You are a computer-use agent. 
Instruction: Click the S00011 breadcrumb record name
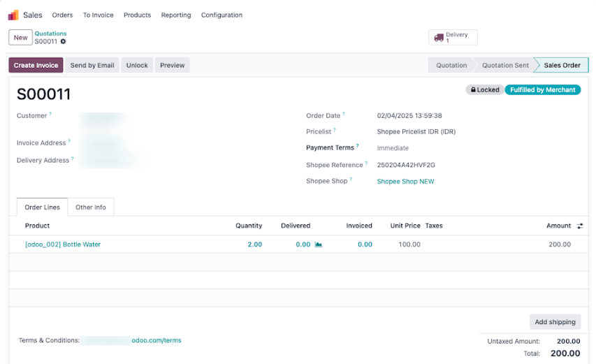(x=45, y=41)
